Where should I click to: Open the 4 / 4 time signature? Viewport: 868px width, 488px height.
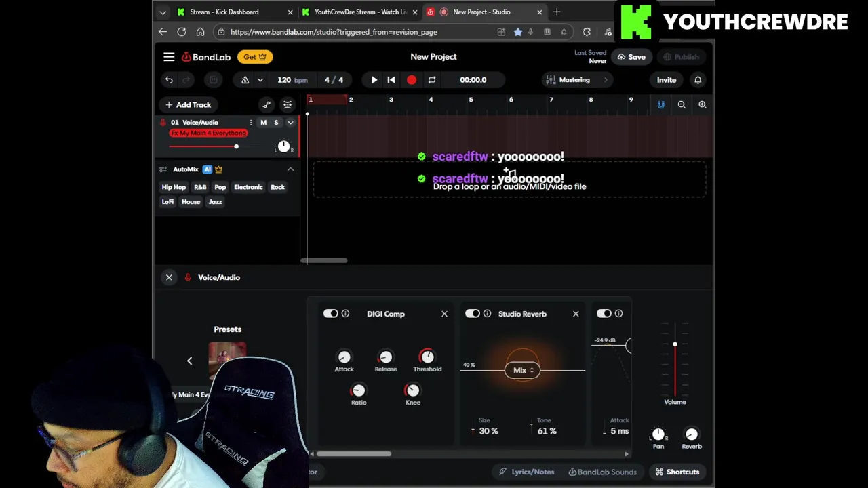pyautogui.click(x=334, y=80)
